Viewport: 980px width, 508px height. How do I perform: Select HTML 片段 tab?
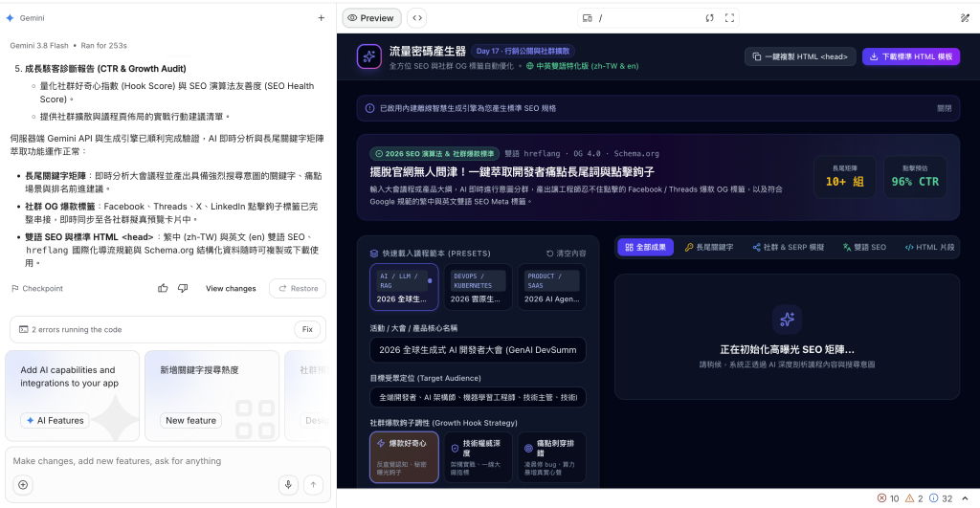[x=930, y=248]
